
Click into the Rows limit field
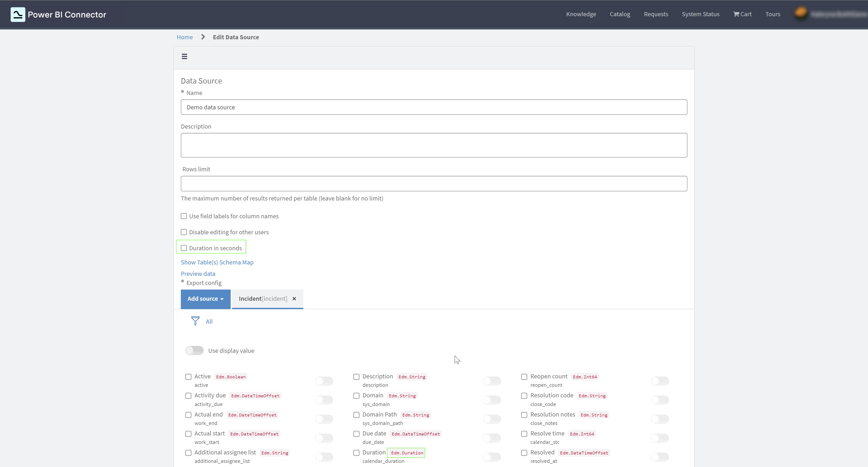[x=434, y=184]
